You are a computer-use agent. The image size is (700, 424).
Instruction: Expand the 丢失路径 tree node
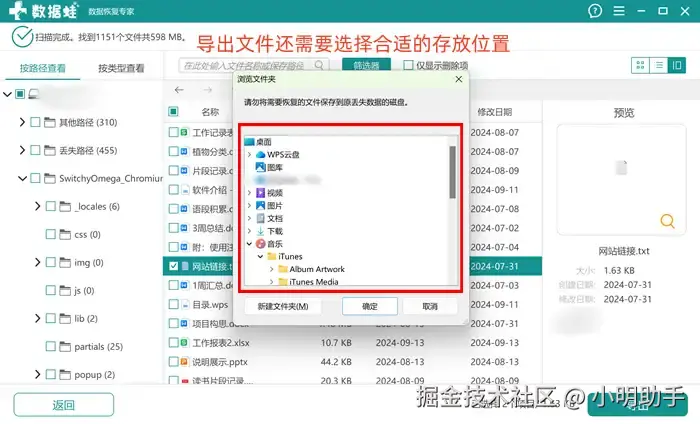tap(22, 150)
